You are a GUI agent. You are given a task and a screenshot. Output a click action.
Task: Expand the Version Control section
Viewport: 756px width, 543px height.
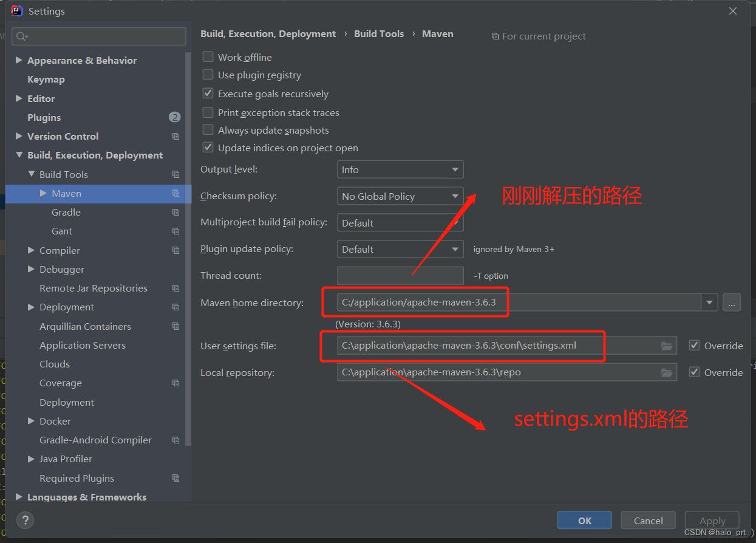[x=19, y=136]
